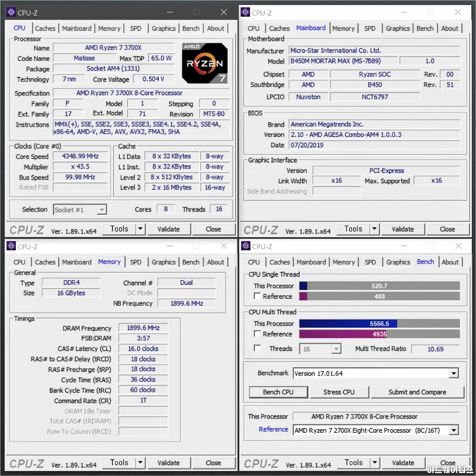476x476 pixels.
Task: Click the CAS# Latency value 16.0 clocks
Action: pos(143,348)
